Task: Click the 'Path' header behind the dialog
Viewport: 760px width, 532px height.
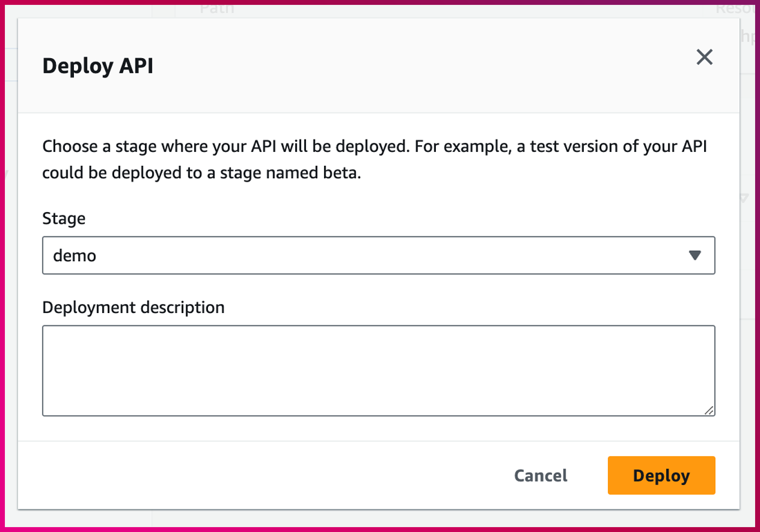Action: [217, 8]
